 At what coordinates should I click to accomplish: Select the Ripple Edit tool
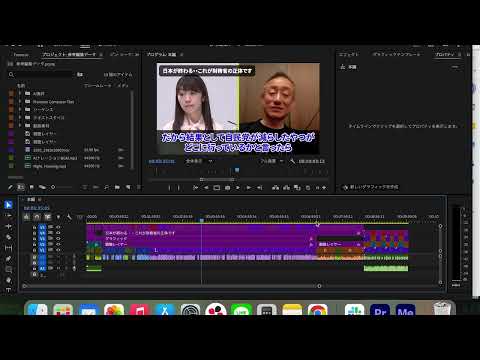click(x=9, y=226)
